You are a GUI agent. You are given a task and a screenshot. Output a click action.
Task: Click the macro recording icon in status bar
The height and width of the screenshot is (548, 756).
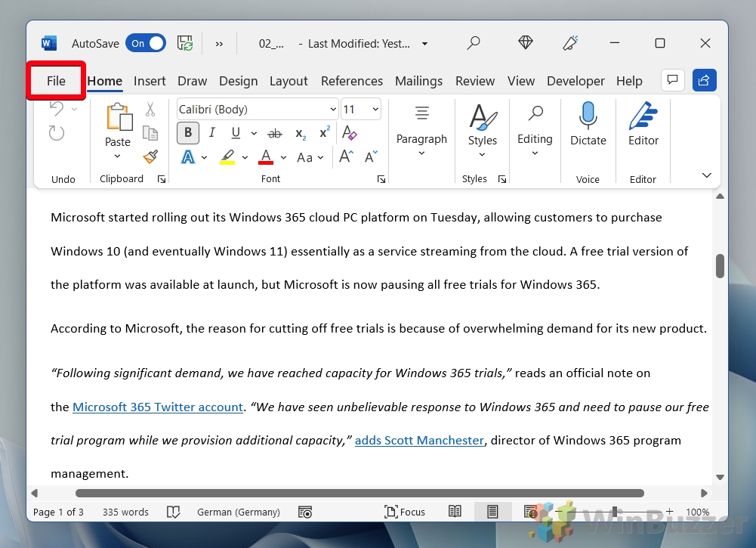click(x=305, y=512)
